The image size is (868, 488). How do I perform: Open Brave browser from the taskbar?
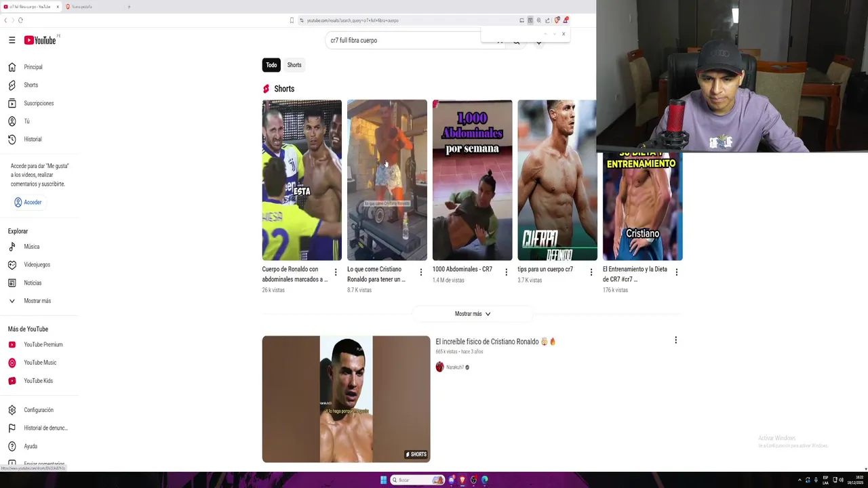pyautogui.click(x=462, y=480)
